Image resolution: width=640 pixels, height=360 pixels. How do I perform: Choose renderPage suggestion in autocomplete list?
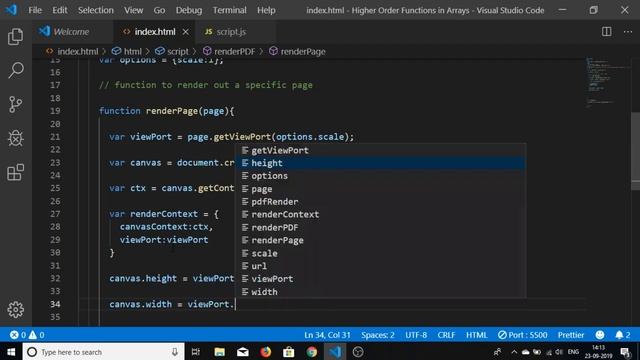[x=381, y=240]
